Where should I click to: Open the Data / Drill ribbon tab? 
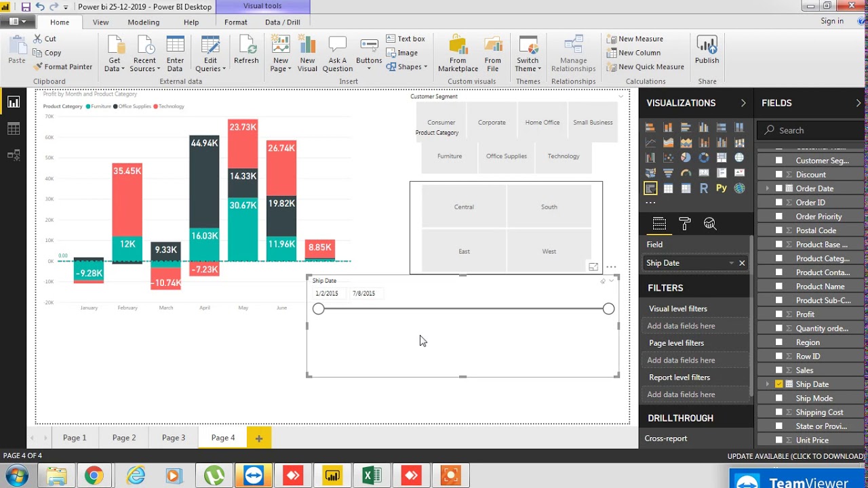pos(283,22)
